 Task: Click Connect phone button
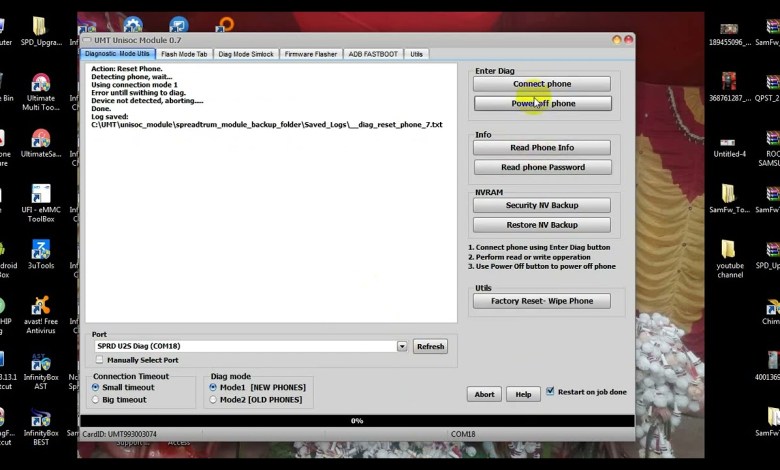pos(542,84)
